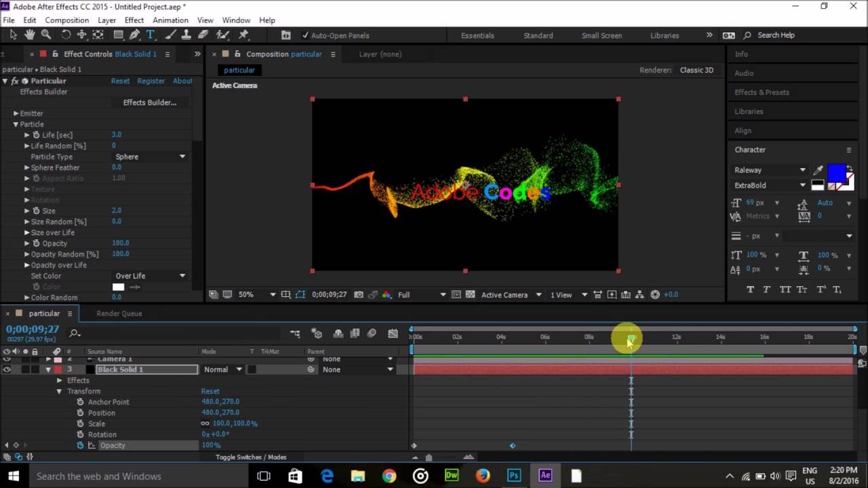Select the Zoom magnifier tool

point(46,35)
